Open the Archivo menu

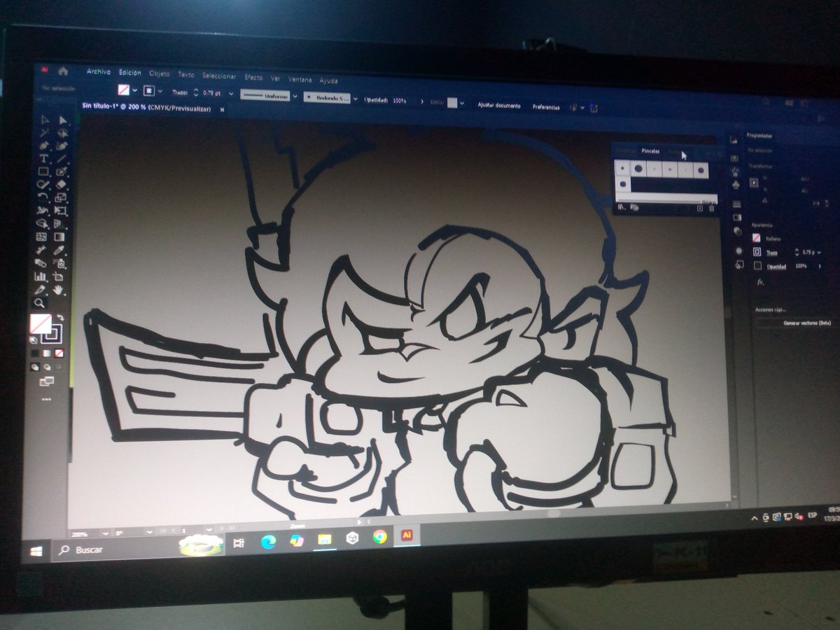(99, 71)
